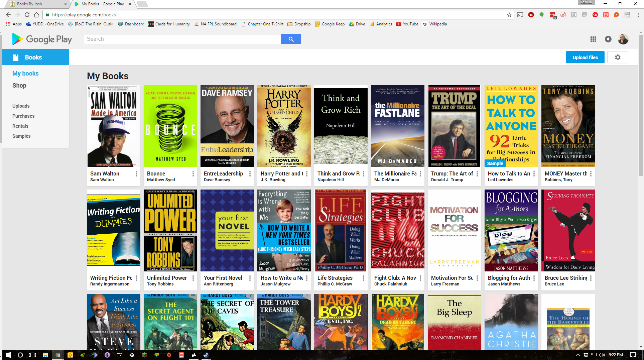
Task: Open the Windows Start button
Action: tap(8, 355)
